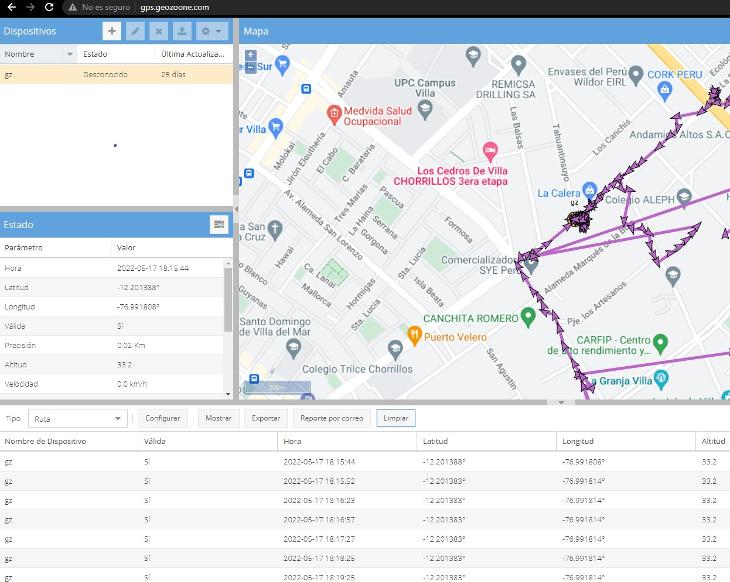
Task: Send command with the upload arrow icon
Action: [182, 31]
